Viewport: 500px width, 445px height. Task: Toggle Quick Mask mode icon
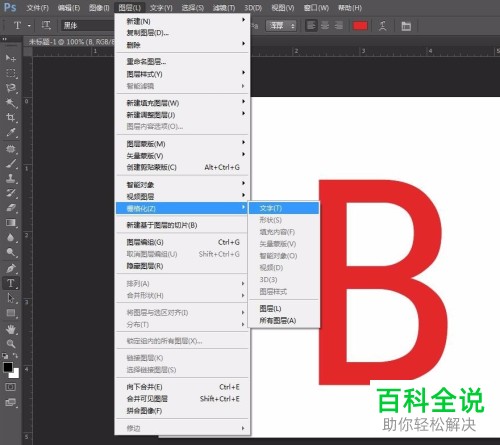tap(10, 387)
